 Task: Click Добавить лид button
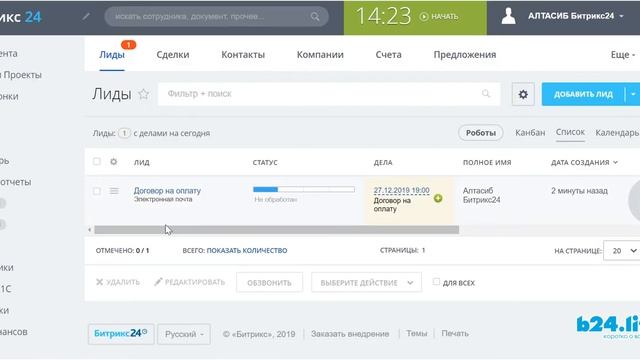pos(583,94)
